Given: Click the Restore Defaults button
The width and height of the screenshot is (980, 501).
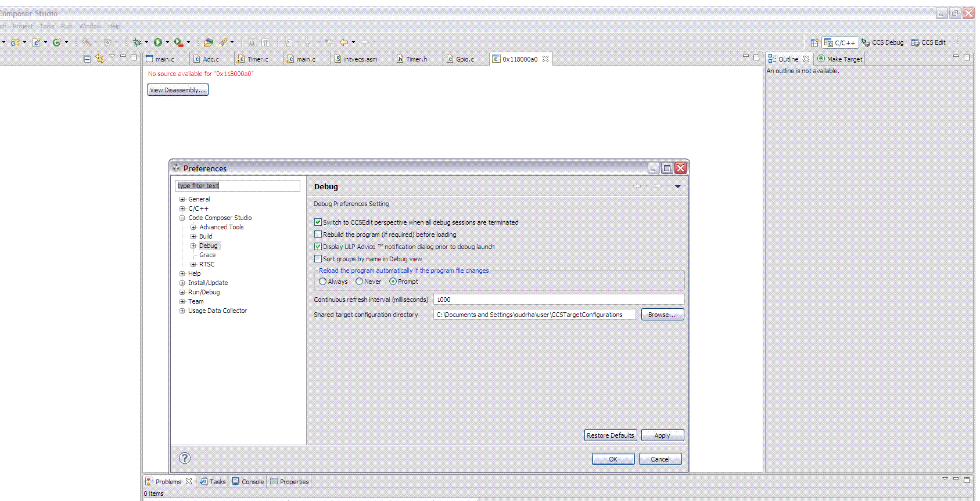Looking at the screenshot, I should coord(610,435).
